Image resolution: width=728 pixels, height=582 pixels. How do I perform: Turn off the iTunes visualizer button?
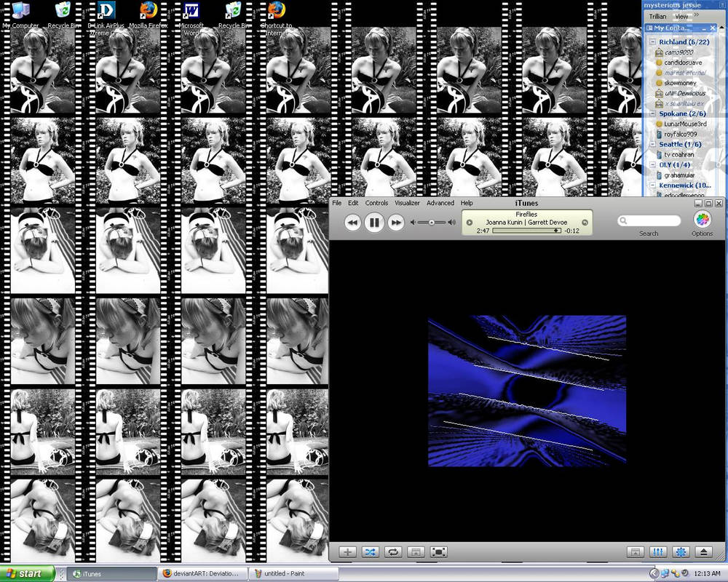[681, 552]
